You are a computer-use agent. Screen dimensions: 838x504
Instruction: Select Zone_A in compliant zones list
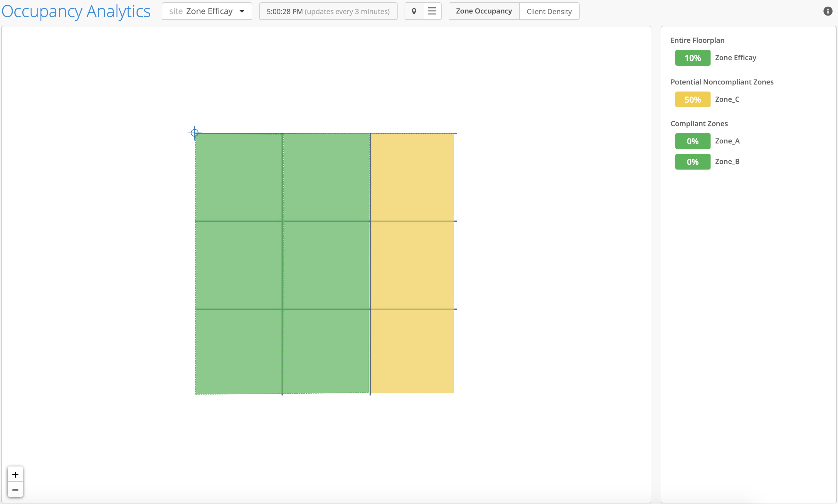(727, 141)
